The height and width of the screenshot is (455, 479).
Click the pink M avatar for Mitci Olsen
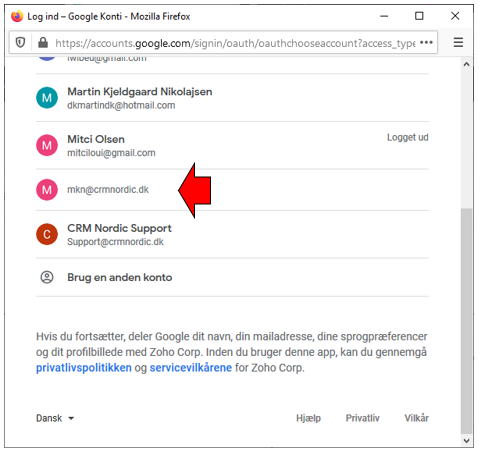click(x=47, y=145)
